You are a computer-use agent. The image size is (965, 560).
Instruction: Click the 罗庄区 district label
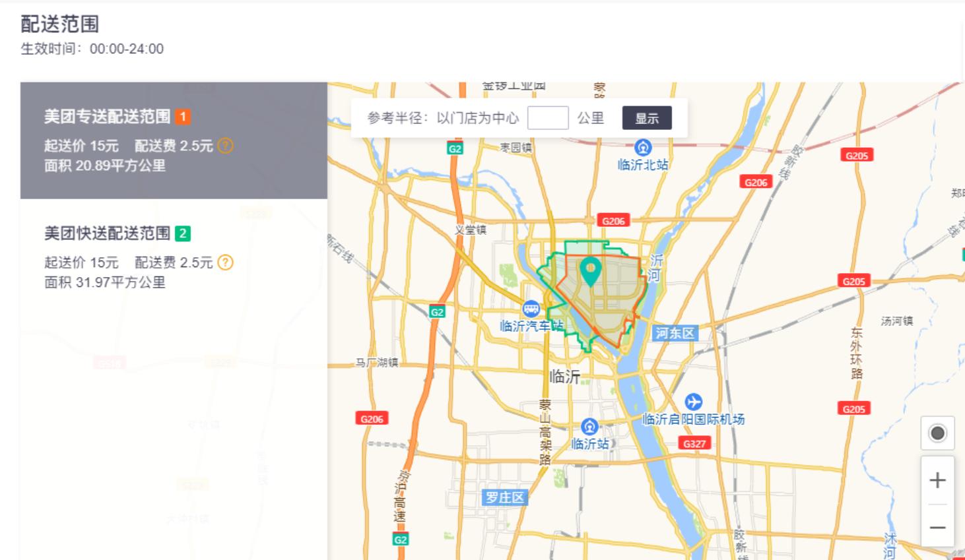point(504,498)
